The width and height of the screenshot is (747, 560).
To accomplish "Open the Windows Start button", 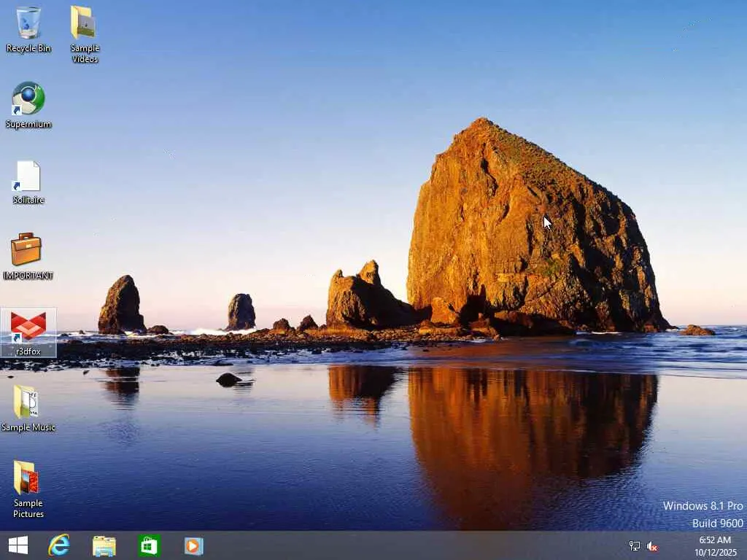I will (x=18, y=545).
